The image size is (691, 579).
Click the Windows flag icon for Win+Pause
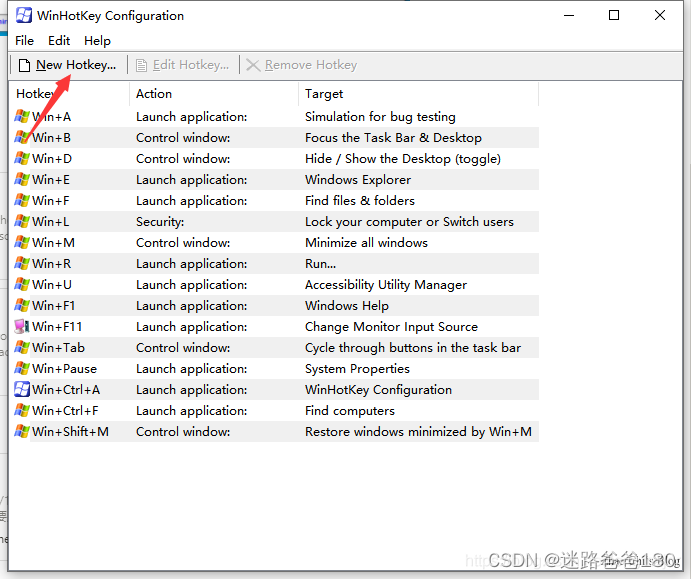coord(22,368)
